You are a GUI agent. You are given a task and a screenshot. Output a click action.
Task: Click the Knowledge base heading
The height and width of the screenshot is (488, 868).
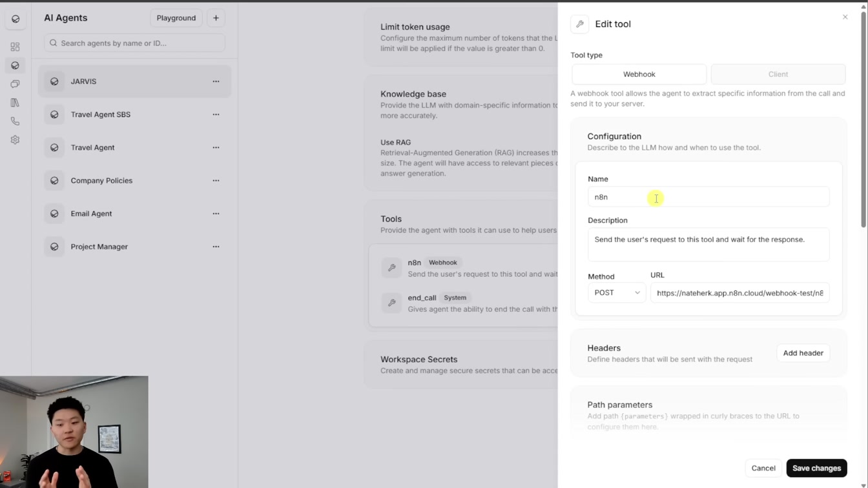coord(413,94)
